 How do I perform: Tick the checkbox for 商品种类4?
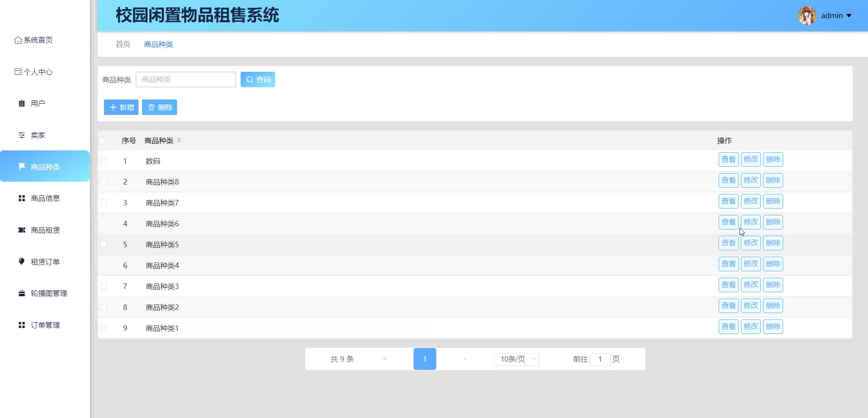tap(104, 265)
